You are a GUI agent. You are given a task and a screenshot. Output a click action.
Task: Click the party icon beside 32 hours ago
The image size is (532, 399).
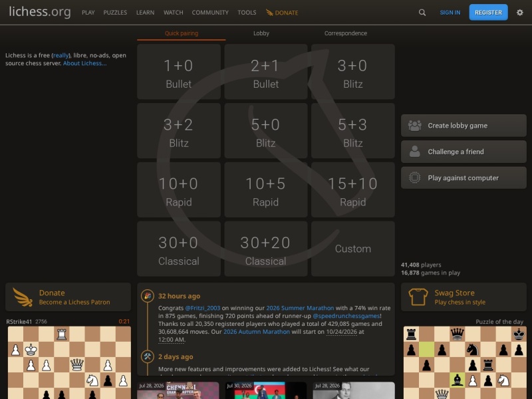[147, 296]
